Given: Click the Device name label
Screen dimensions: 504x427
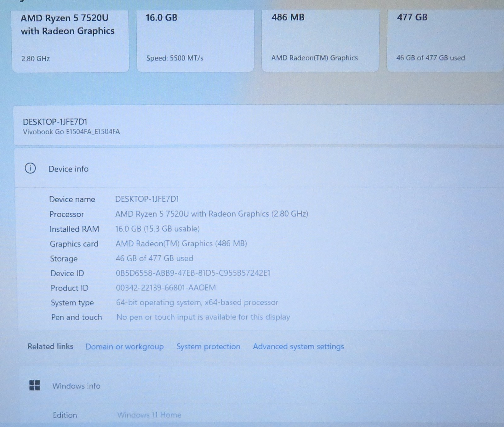Looking at the screenshot, I should point(72,199).
